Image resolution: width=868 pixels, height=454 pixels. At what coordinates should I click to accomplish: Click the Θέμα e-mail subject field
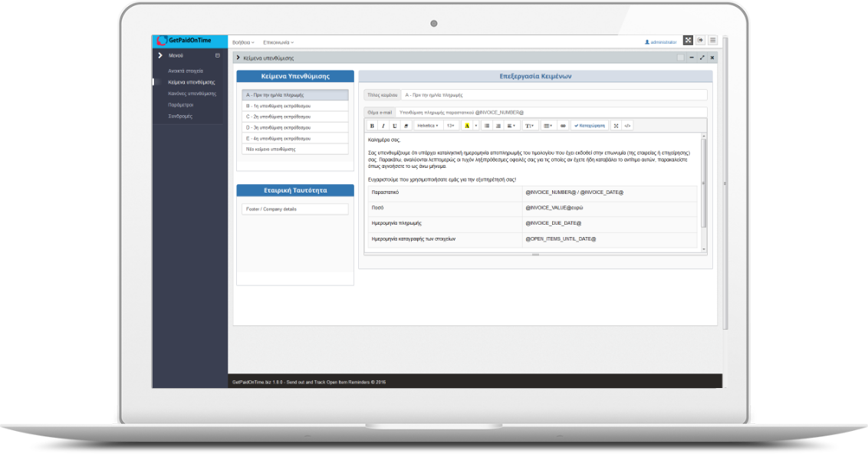coord(551,112)
